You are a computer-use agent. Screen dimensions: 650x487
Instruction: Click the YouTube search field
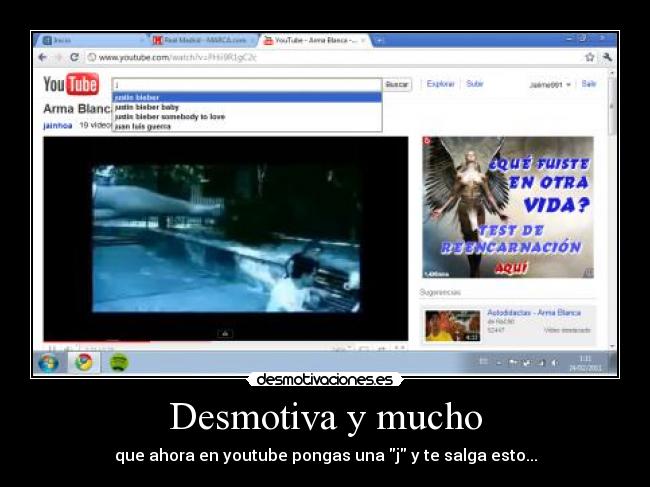tap(247, 85)
